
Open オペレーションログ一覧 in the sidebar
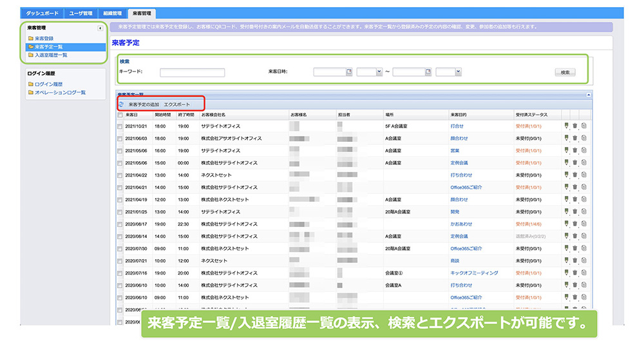(60, 93)
